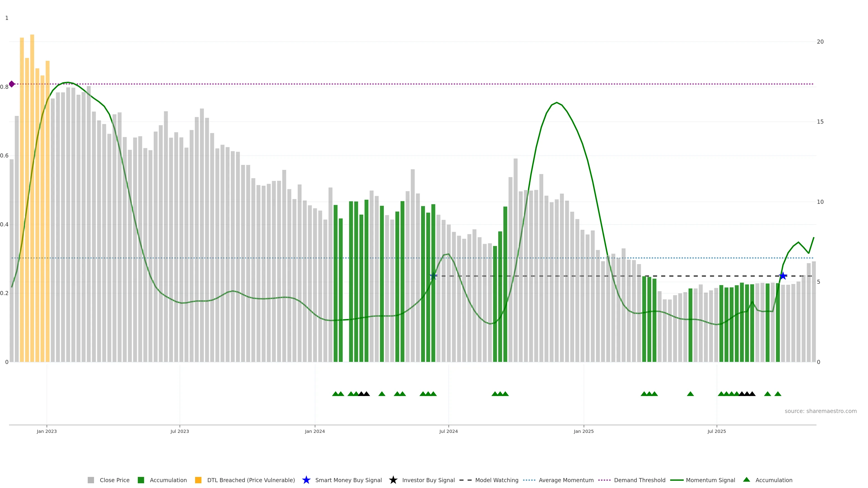The width and height of the screenshot is (868, 488).
Task: Click the blue Smart Money star near 2025
Action: (x=783, y=276)
